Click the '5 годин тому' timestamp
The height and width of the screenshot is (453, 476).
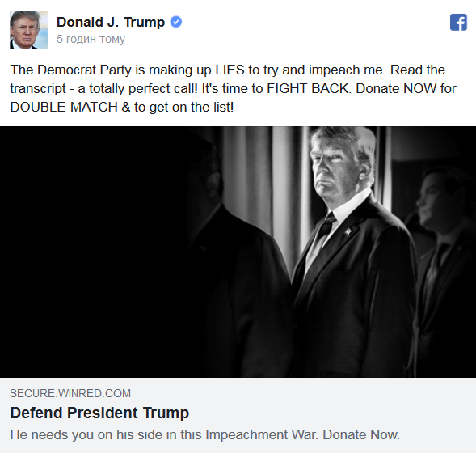pyautogui.click(x=91, y=39)
